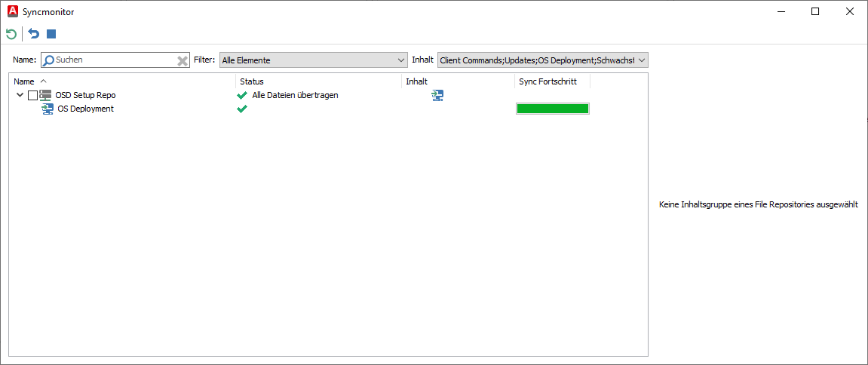This screenshot has height=365, width=868.
Task: Click the green refresh icon in toolbar
Action: [11, 34]
